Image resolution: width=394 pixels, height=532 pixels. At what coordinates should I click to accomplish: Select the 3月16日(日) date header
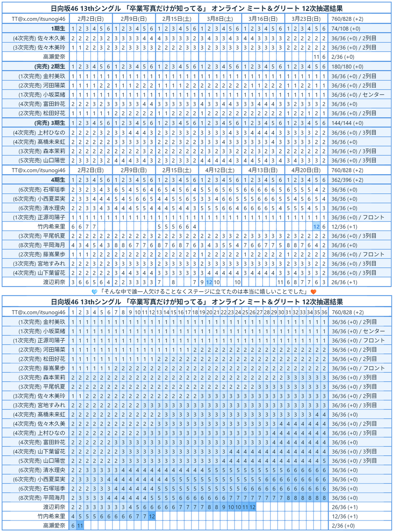264,19
